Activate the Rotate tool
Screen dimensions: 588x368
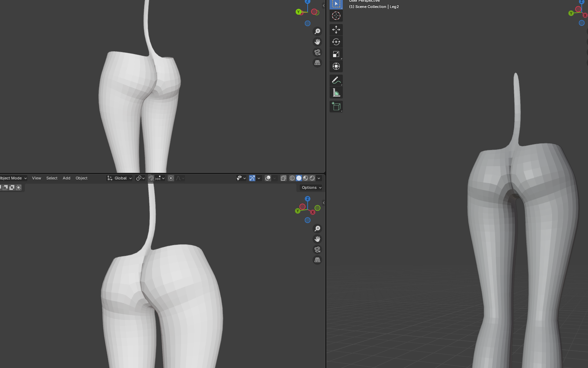[336, 42]
